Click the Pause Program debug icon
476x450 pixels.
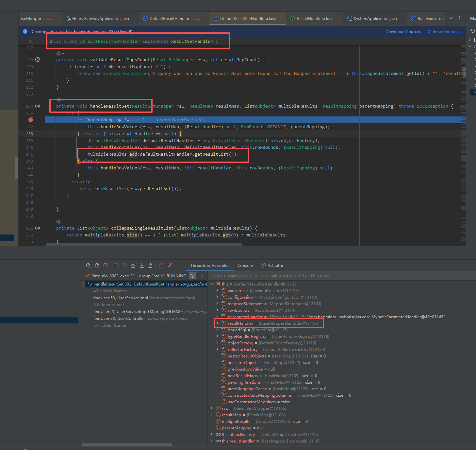pos(125,265)
